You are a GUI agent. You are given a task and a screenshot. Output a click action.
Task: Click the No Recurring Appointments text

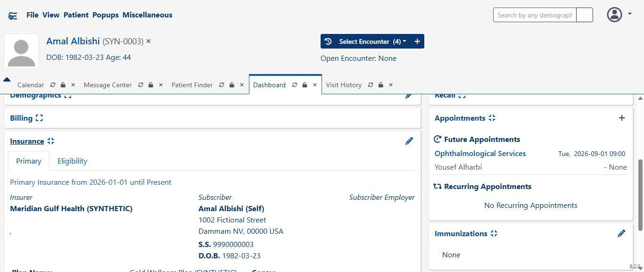click(x=531, y=206)
